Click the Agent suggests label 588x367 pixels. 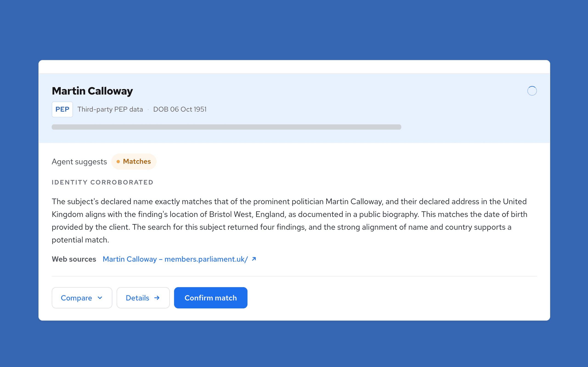click(x=79, y=162)
